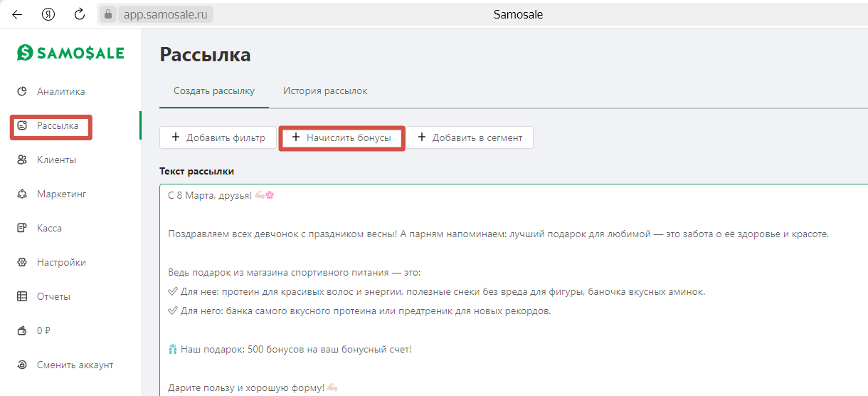Image resolution: width=868 pixels, height=396 pixels.
Task: Click the Касса register icon
Action: [22, 228]
